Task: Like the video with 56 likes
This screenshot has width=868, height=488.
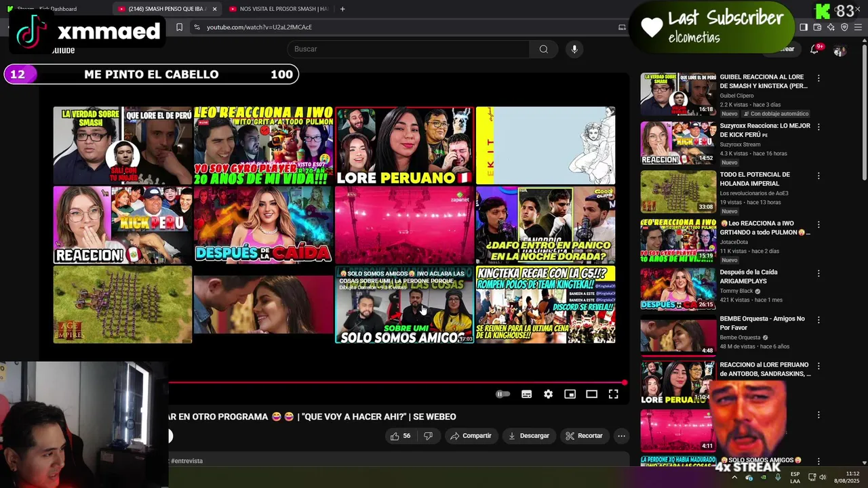Action: [x=400, y=436]
